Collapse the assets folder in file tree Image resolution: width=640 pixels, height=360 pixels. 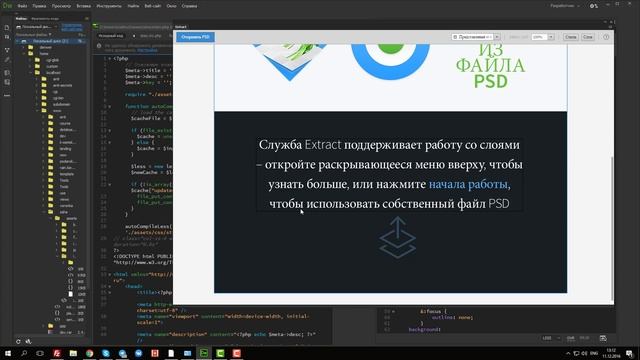(50, 218)
